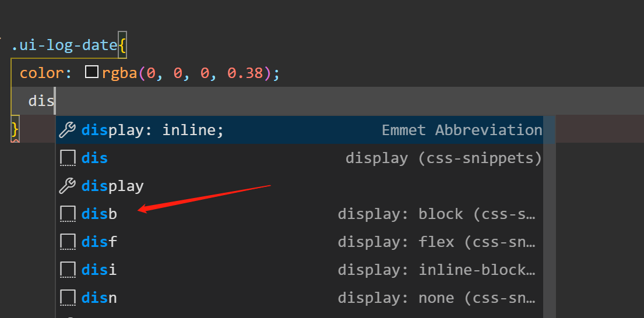Pick the plain 'display' suggestion
Viewport: 644px width, 318px height.
[300, 186]
